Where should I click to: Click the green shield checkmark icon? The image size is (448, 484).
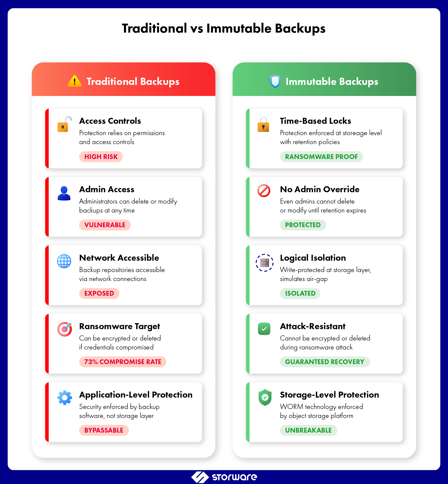(x=265, y=398)
